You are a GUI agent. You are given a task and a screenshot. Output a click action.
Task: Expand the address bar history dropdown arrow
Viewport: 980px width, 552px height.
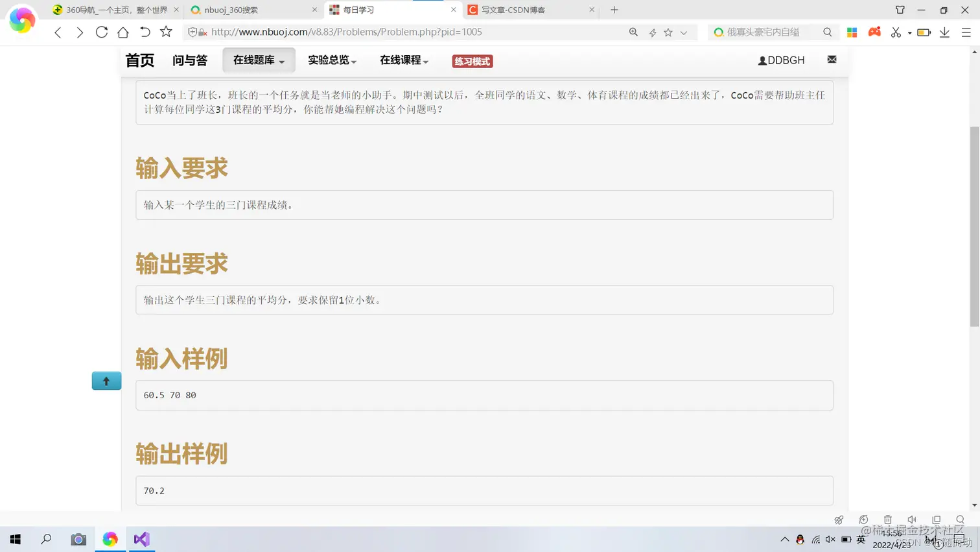(x=684, y=32)
